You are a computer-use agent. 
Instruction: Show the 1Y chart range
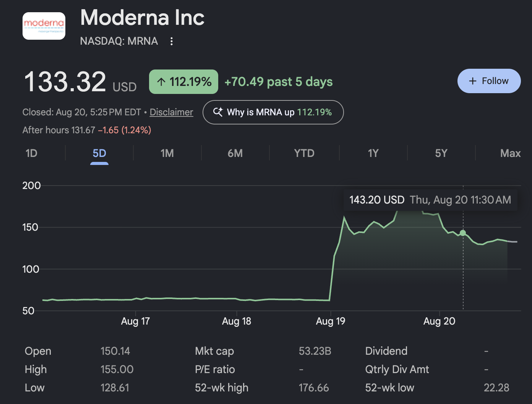373,154
